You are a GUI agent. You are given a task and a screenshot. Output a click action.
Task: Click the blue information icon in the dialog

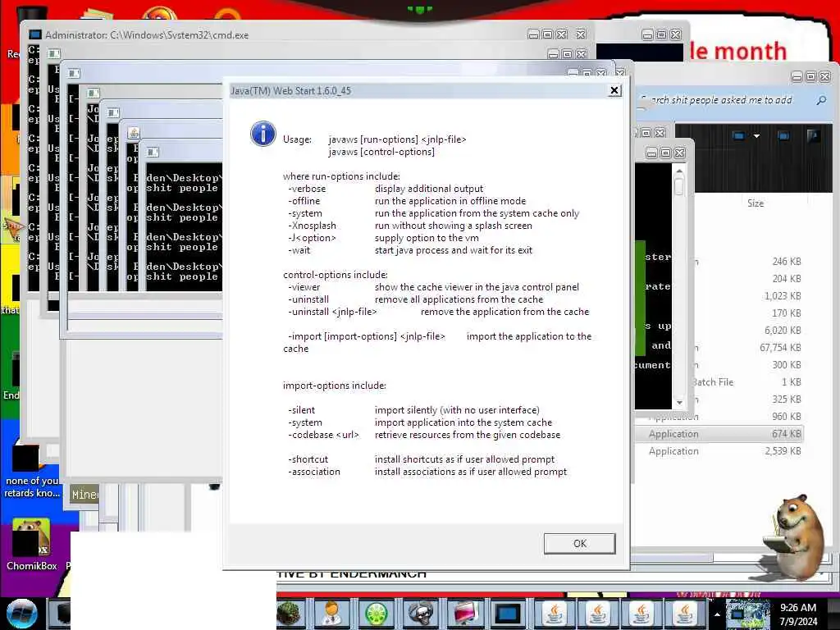(263, 134)
